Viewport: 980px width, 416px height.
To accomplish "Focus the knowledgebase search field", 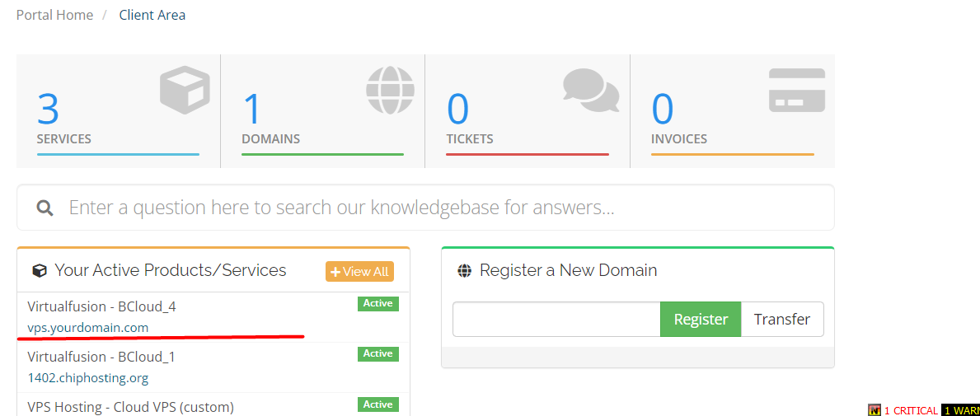I will pyautogui.click(x=425, y=208).
